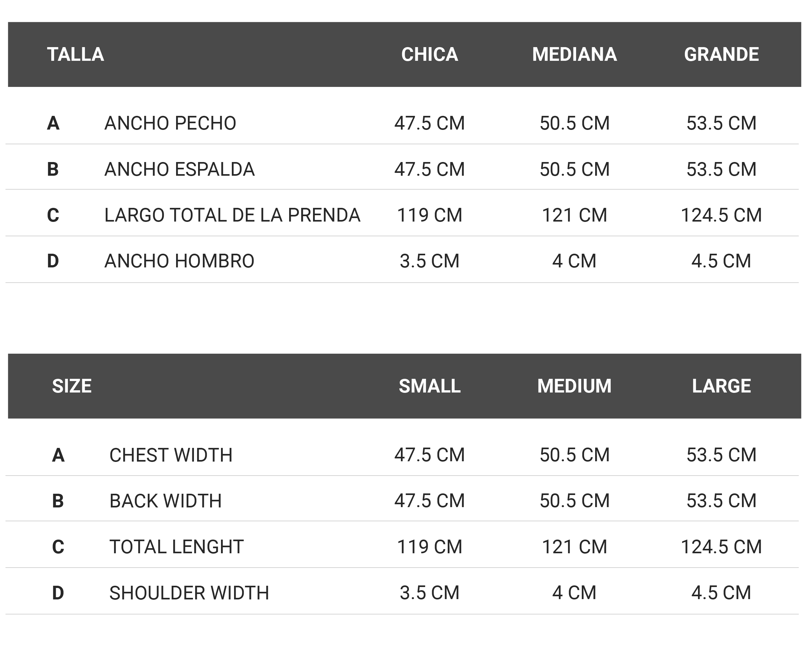Click the CHEST WIDTH row label
This screenshot has width=812, height=651.
pyautogui.click(x=171, y=455)
